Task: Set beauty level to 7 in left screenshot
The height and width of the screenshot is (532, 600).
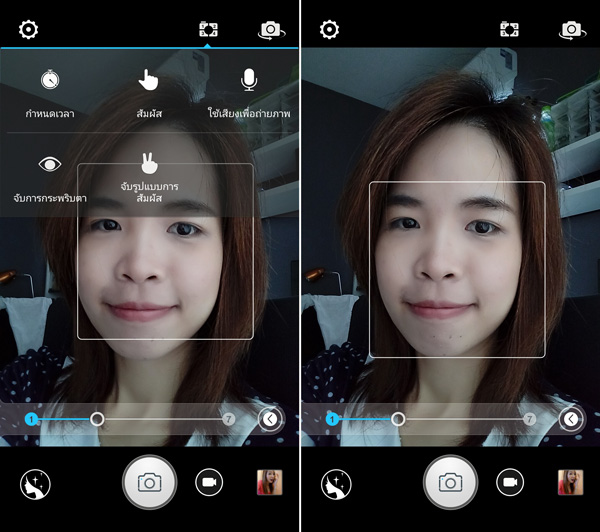Action: 228,419
